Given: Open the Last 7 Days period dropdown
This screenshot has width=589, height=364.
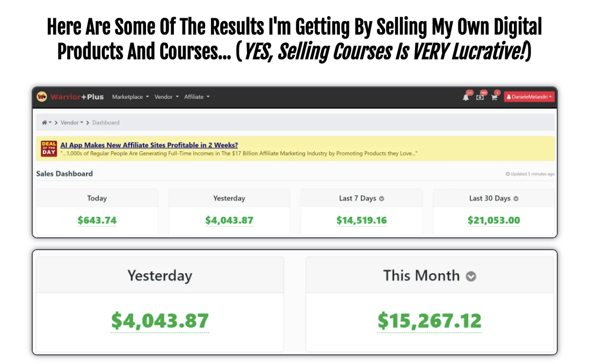Looking at the screenshot, I should tap(381, 198).
